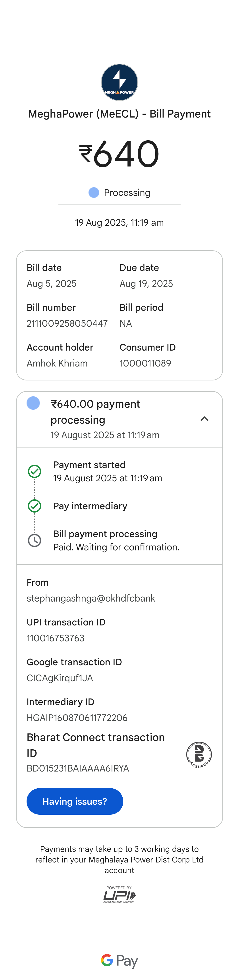Click the clock icon beside Bill payment processing
The height and width of the screenshot is (980, 239).
coord(35,540)
